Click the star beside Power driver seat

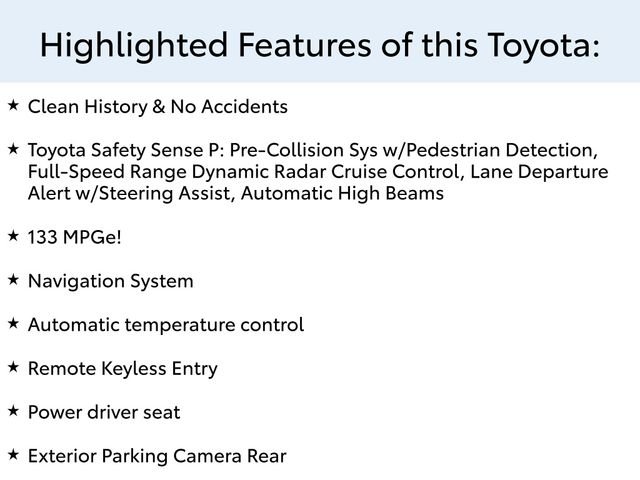12,411
